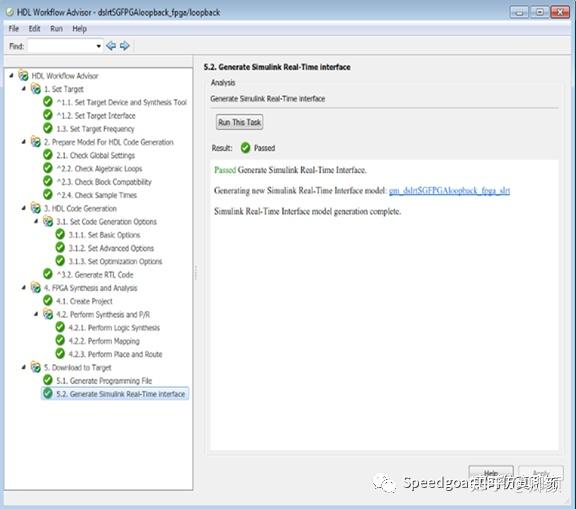Click the HDL Code Generation folder icon

pyautogui.click(x=36, y=208)
